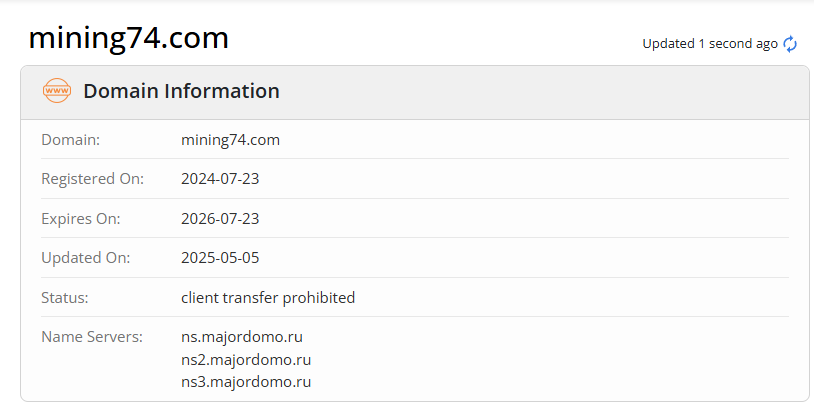Select the 'Name Servers:' label
Viewport: 814px width, 407px height.
(92, 336)
